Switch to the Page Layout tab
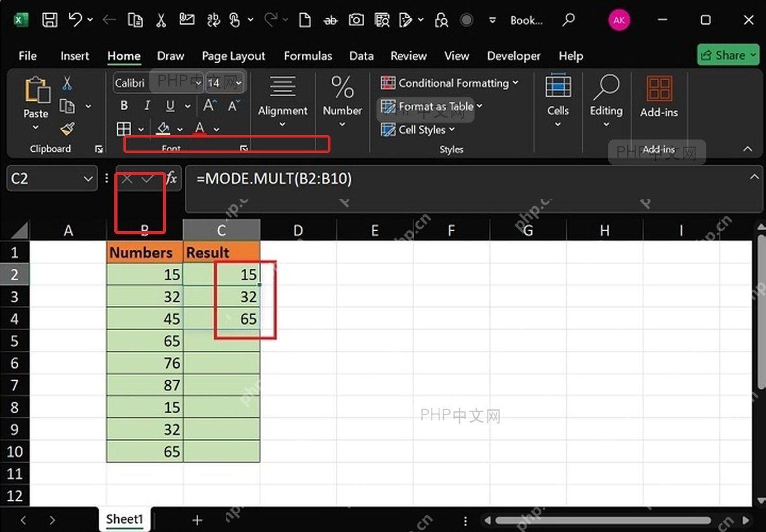This screenshot has width=766, height=532. tap(234, 56)
